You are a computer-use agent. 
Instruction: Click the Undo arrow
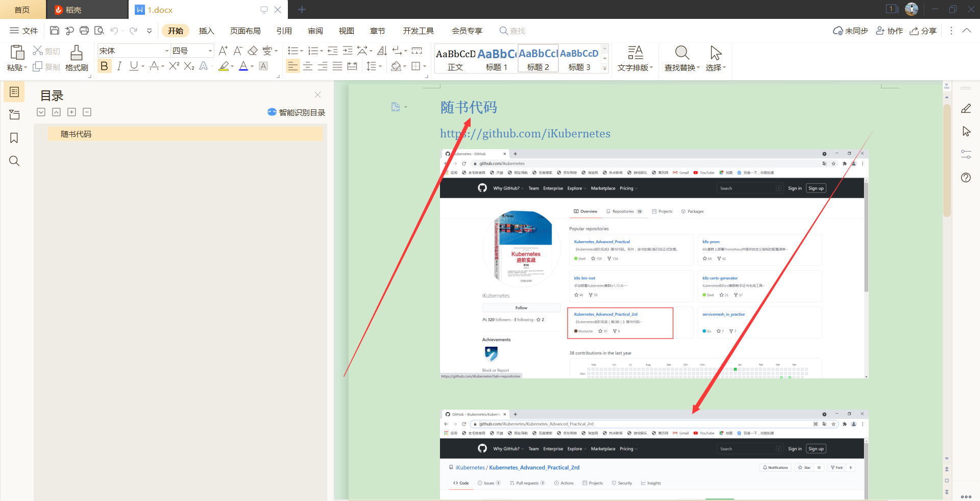(x=114, y=31)
